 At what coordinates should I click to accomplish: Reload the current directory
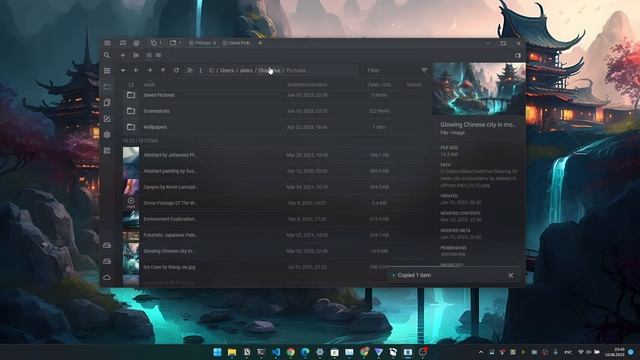tap(176, 70)
